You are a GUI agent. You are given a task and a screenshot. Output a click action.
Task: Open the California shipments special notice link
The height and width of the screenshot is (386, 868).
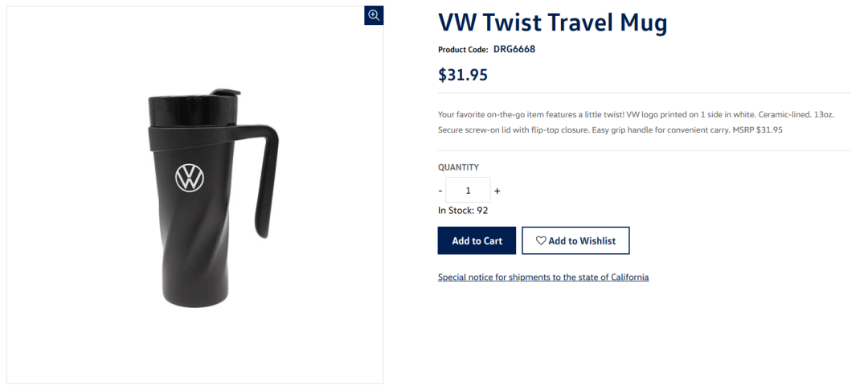(542, 277)
